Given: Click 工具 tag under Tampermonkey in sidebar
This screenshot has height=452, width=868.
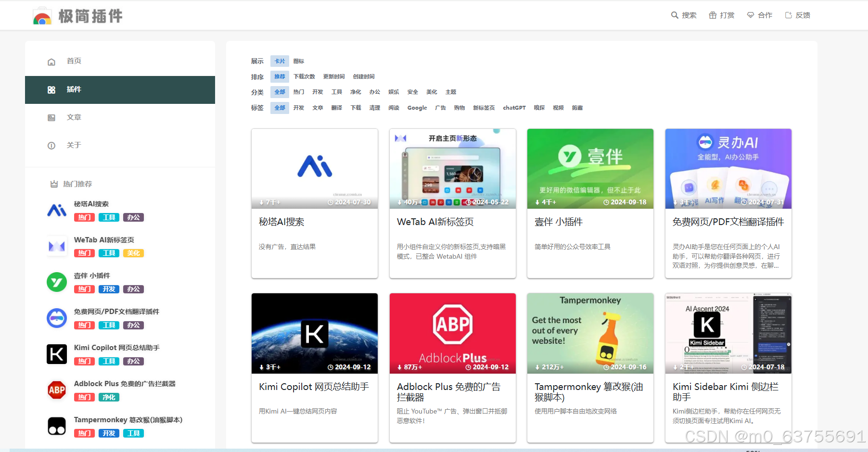Looking at the screenshot, I should click(134, 434).
